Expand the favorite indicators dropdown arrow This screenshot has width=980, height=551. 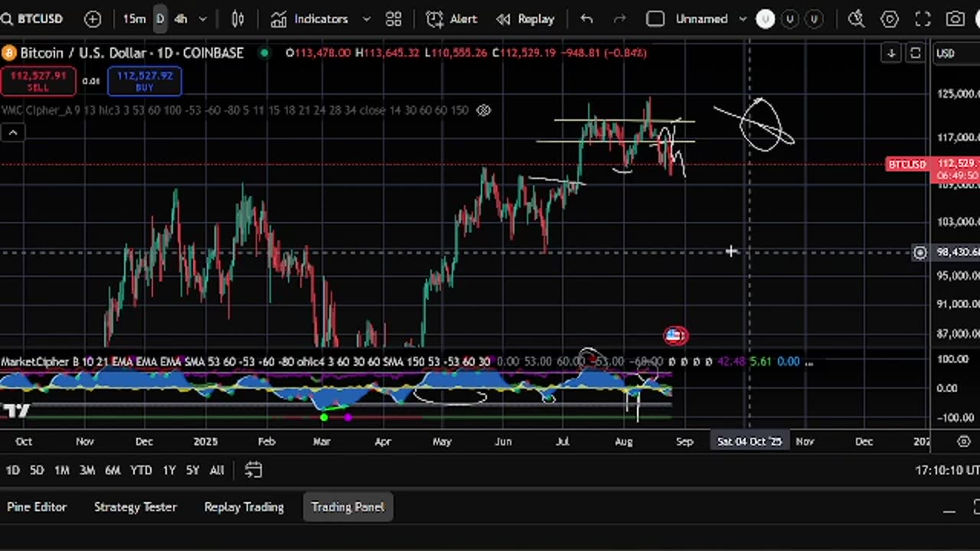click(366, 19)
